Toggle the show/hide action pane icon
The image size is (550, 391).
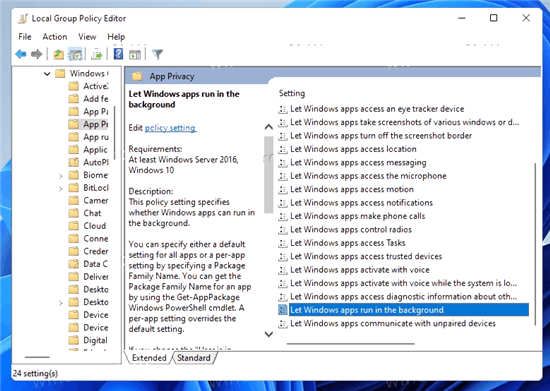click(135, 54)
